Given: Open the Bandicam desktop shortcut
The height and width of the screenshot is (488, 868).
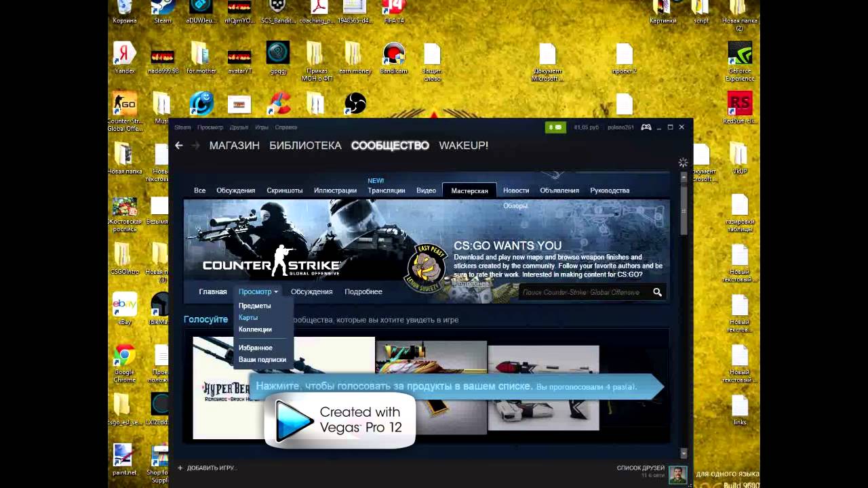Looking at the screenshot, I should pos(393,58).
